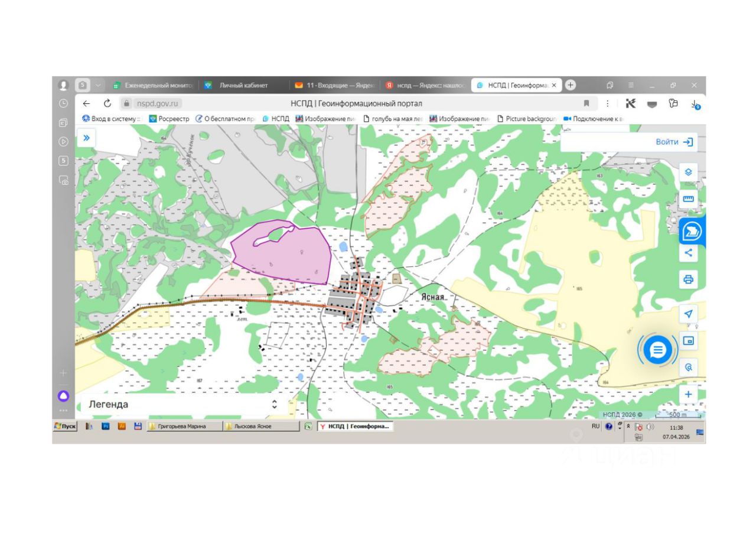This screenshot has height=534, width=756.
Task: Zoom in with the plus button
Action: point(688,394)
